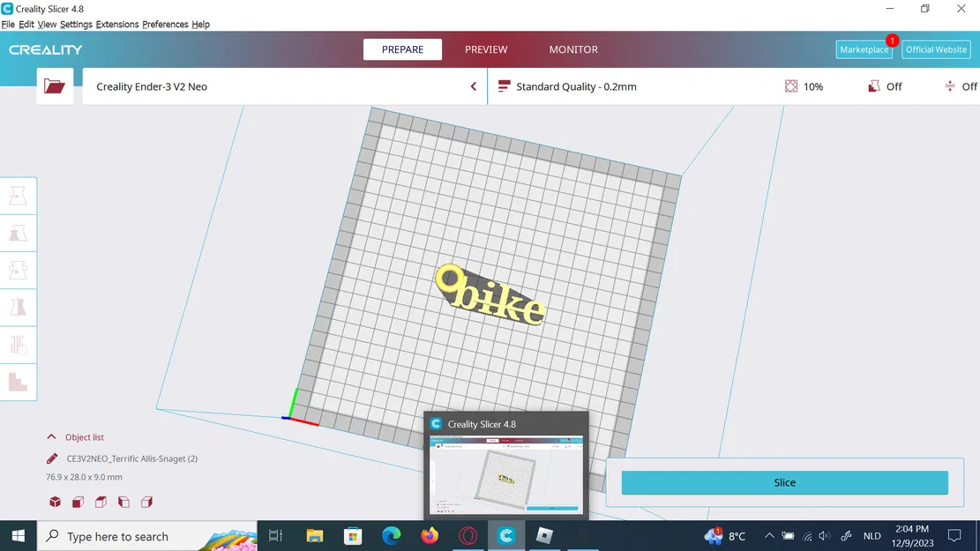Click Creality Slicer taskbar icon
The width and height of the screenshot is (980, 551).
(506, 536)
